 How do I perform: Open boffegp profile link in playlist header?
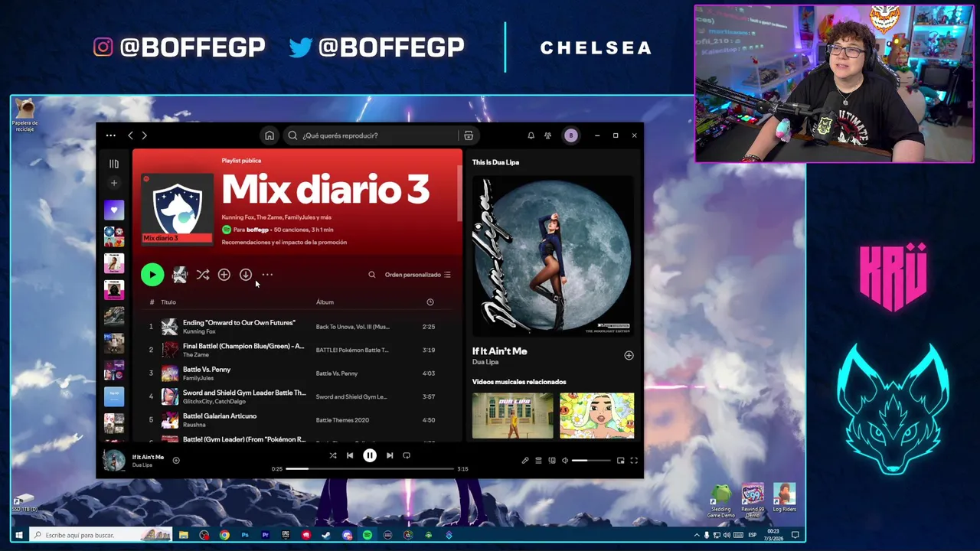point(257,230)
